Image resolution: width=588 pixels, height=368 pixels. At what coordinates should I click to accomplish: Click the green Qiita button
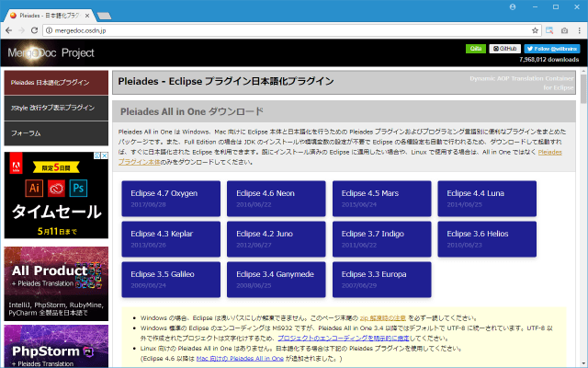coord(476,49)
